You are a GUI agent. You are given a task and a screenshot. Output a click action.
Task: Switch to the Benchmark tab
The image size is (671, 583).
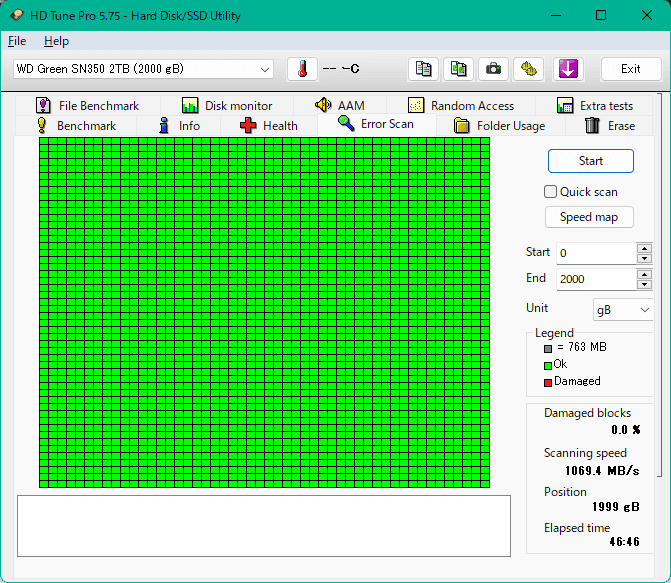76,126
